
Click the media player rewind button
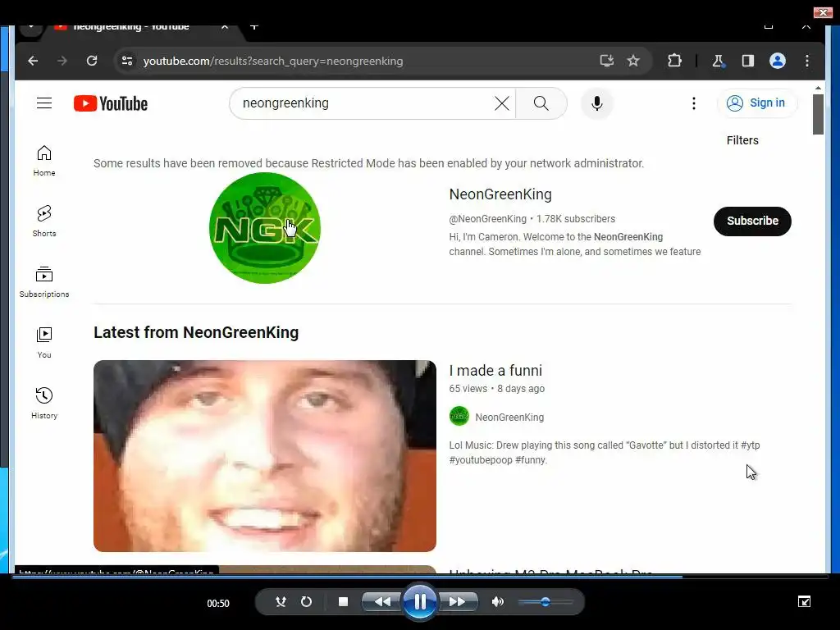click(x=382, y=601)
